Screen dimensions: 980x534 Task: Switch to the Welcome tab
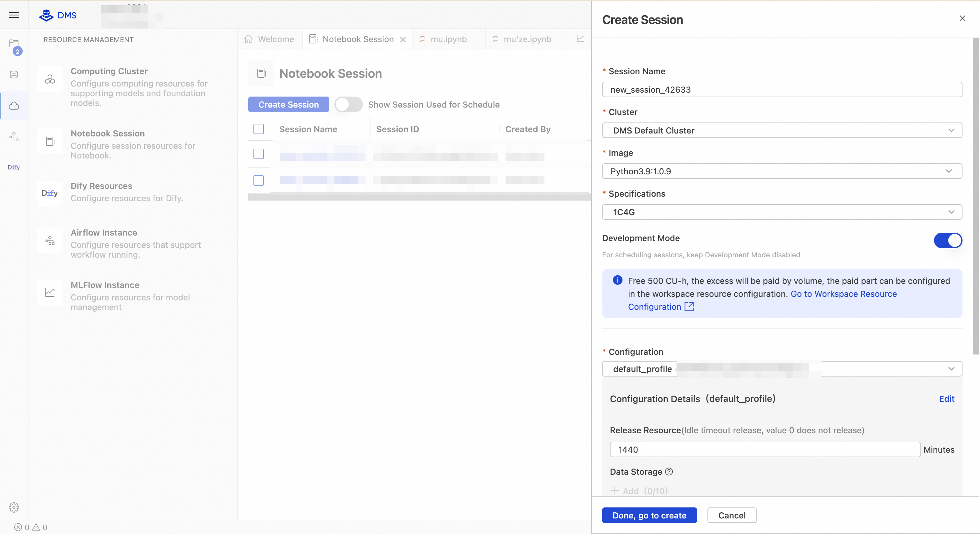click(x=270, y=39)
